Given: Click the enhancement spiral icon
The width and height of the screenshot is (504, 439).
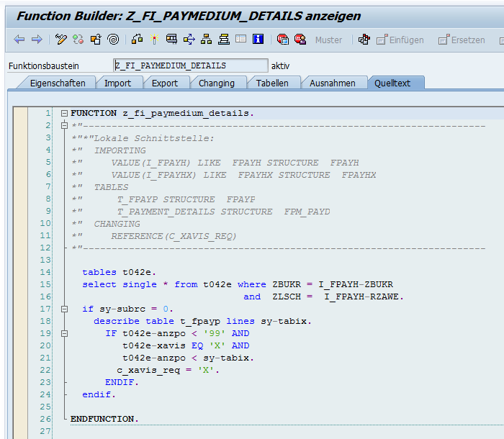Looking at the screenshot, I should click(x=113, y=40).
